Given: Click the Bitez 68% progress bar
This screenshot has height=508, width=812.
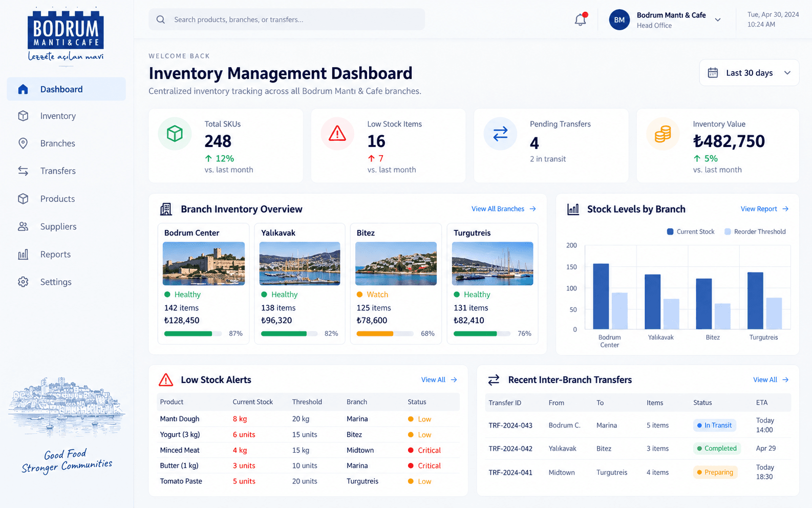Looking at the screenshot, I should pyautogui.click(x=385, y=334).
